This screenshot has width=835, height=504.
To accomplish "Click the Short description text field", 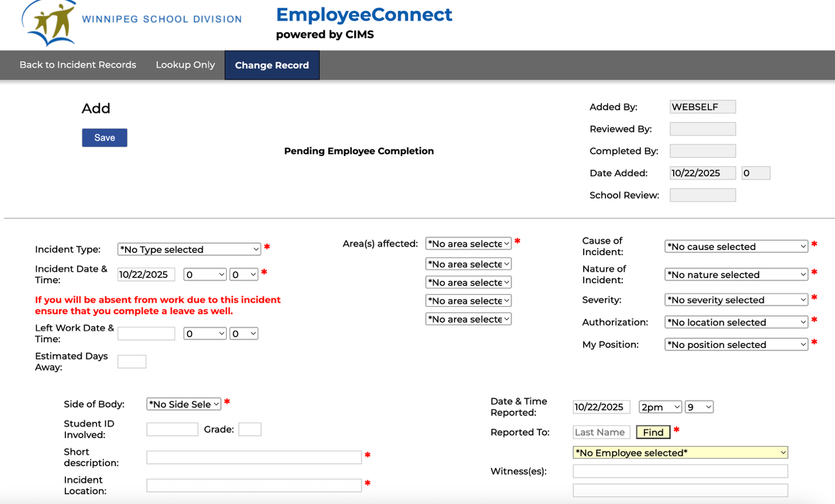I will click(x=254, y=457).
